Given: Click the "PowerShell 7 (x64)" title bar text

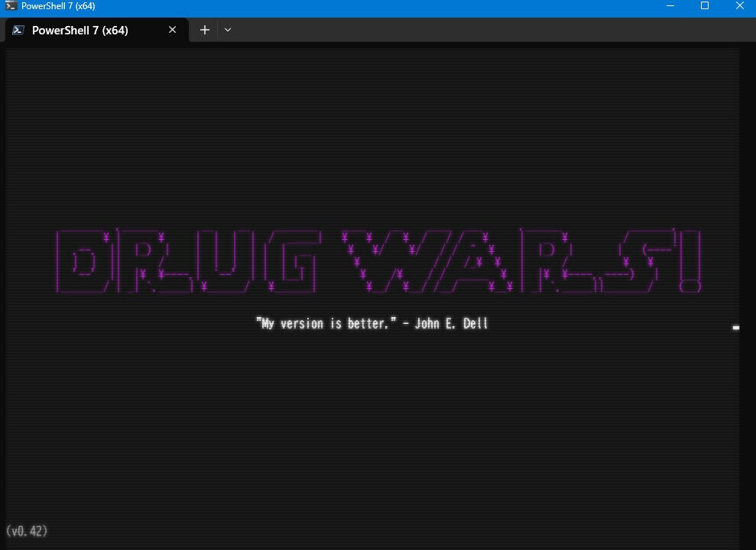Looking at the screenshot, I should 58,6.
